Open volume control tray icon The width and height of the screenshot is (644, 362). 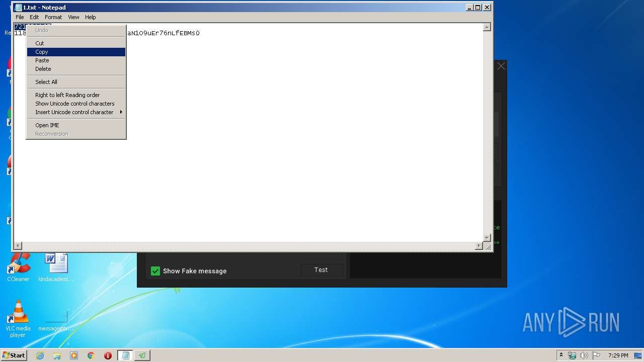(x=584, y=355)
